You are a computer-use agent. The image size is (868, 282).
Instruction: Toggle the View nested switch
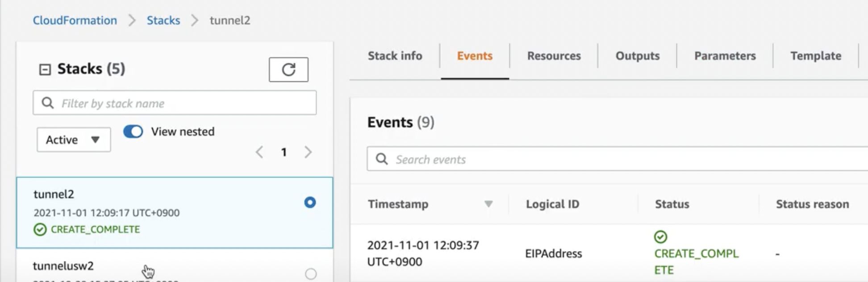[x=133, y=132]
